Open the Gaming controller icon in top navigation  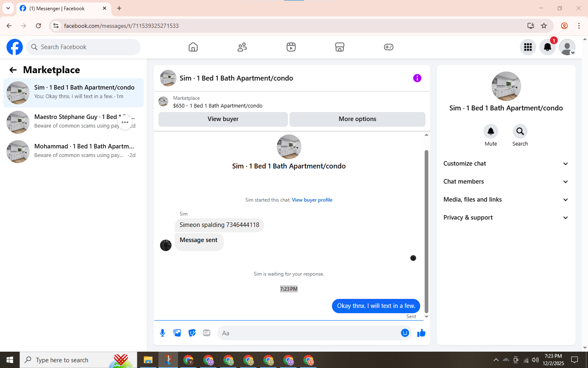click(389, 47)
